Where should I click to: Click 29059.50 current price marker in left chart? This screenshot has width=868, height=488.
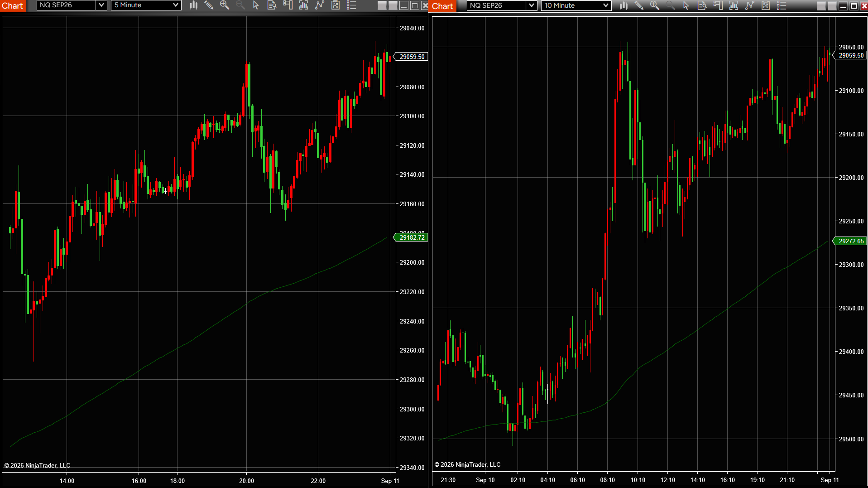tap(411, 57)
